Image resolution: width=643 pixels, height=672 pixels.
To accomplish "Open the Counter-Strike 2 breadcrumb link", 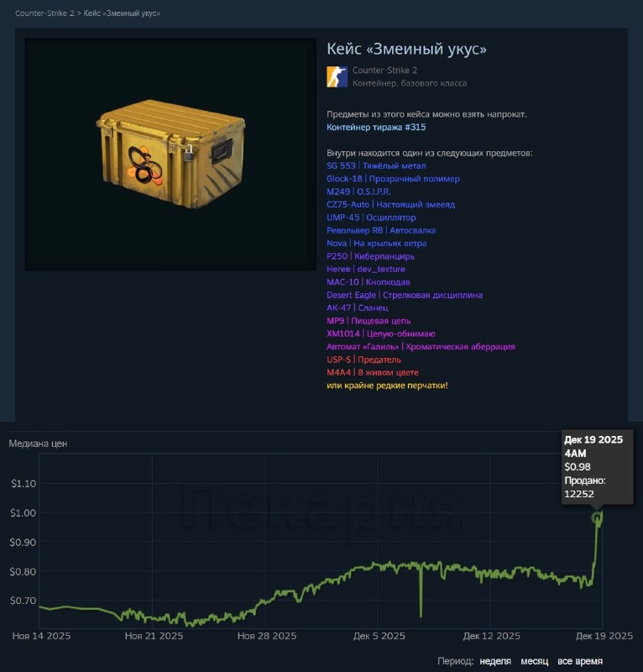I will (x=44, y=13).
